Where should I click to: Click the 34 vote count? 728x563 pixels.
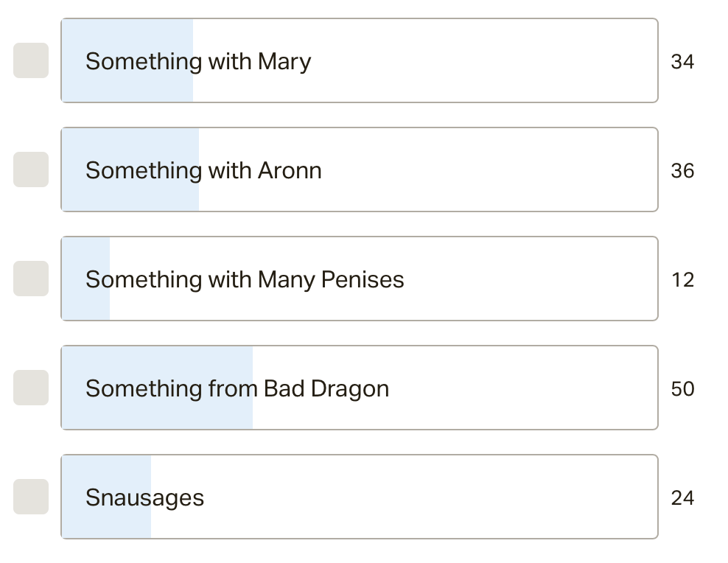tap(682, 62)
